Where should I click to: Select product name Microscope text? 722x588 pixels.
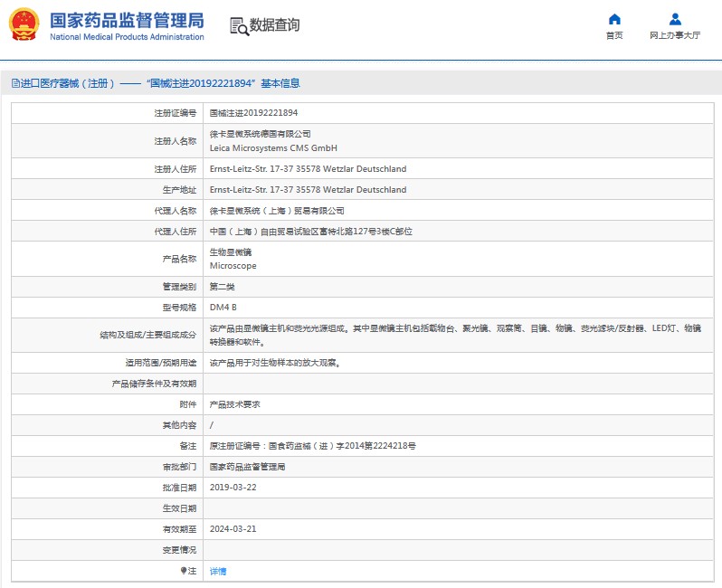point(233,266)
